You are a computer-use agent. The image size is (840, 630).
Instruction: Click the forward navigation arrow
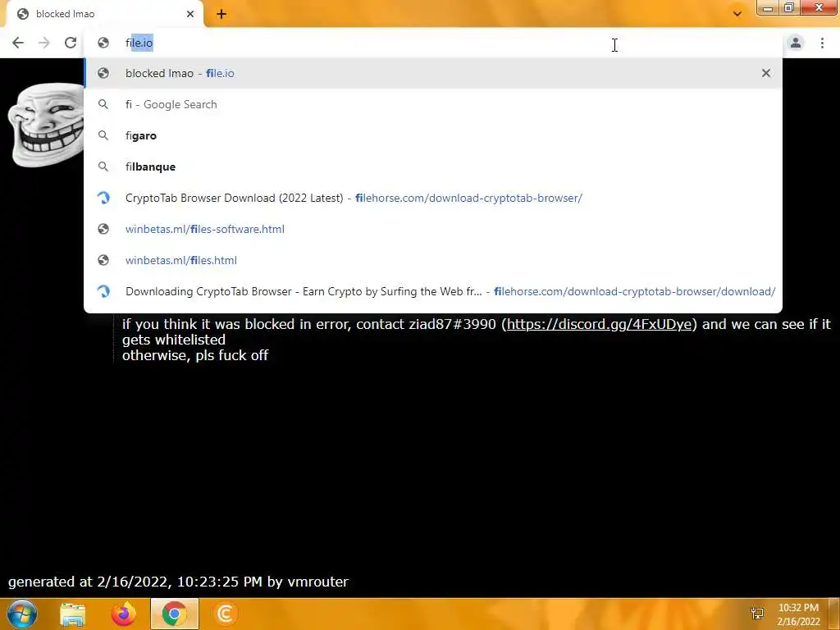(x=44, y=43)
